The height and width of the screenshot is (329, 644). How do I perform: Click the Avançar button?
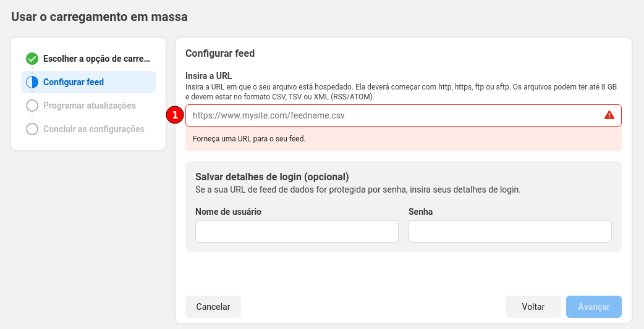pyautogui.click(x=593, y=307)
